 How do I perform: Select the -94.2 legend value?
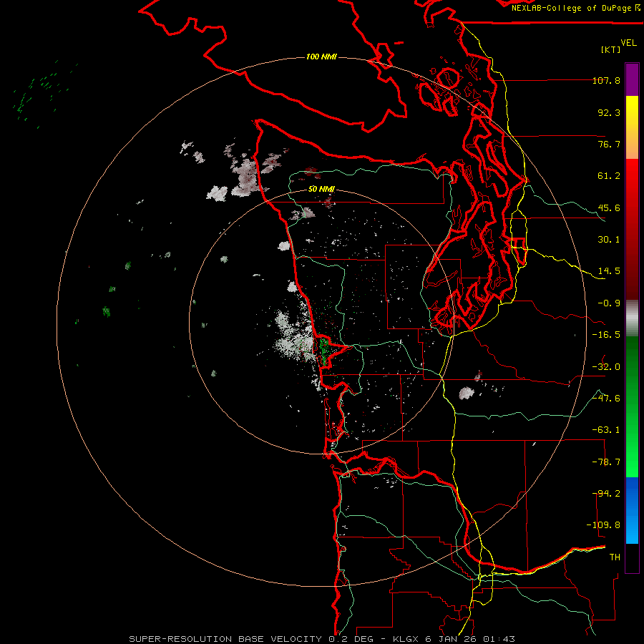[x=606, y=494]
